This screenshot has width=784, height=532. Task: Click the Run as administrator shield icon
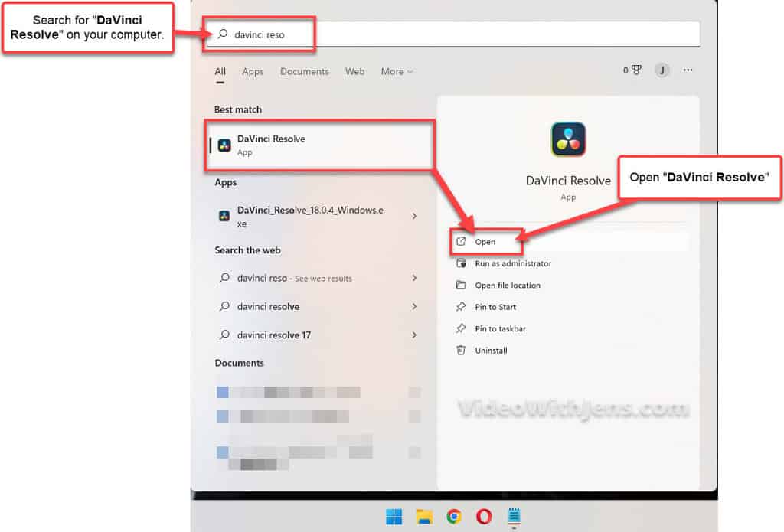coord(461,263)
